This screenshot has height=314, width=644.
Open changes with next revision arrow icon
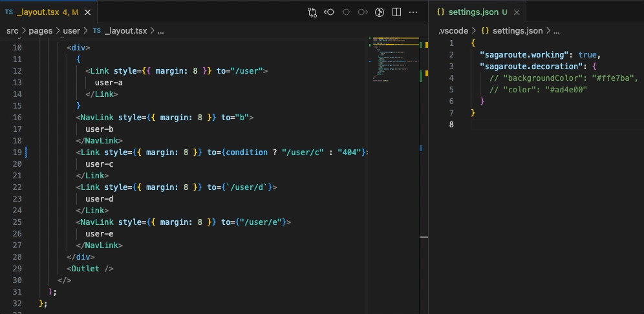pos(362,12)
